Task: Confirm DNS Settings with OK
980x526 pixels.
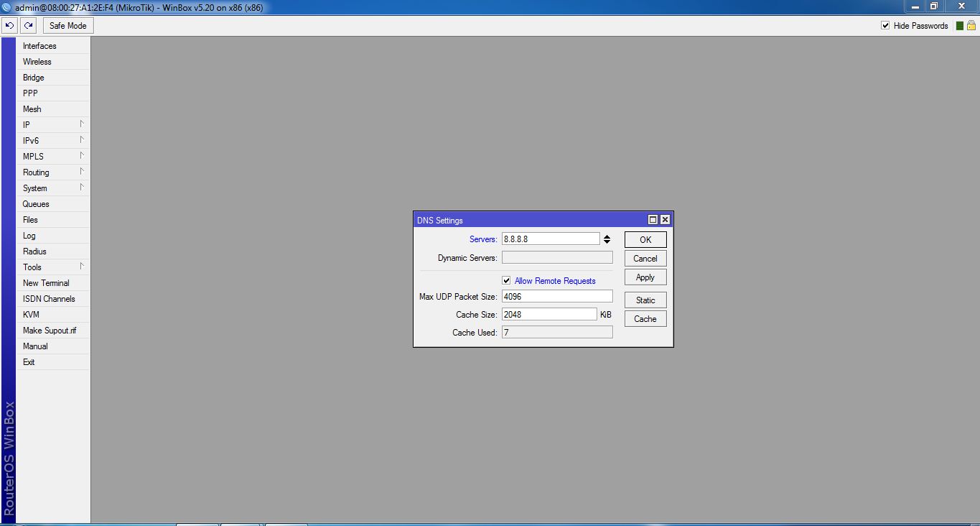Action: pyautogui.click(x=644, y=239)
